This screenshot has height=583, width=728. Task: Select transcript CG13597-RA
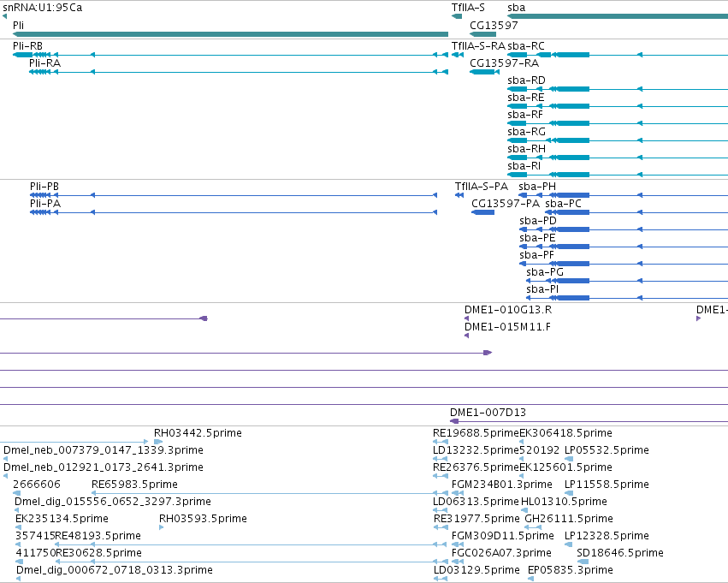pos(485,72)
